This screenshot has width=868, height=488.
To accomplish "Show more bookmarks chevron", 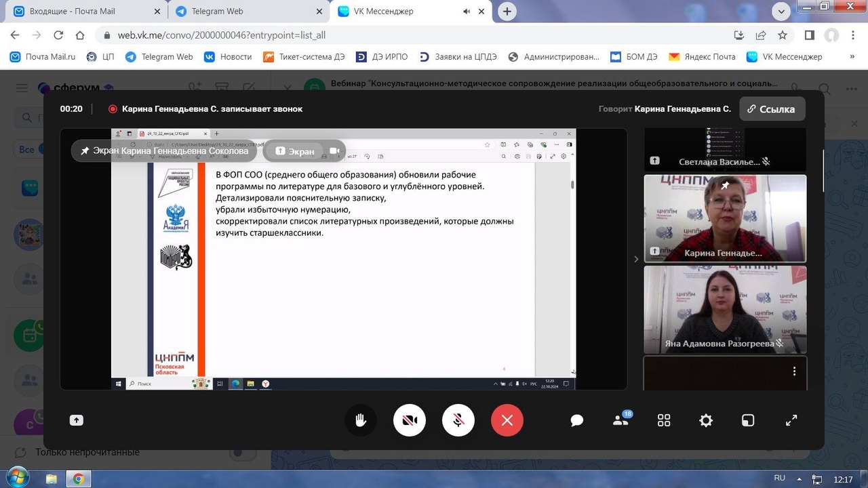I will pyautogui.click(x=852, y=57).
